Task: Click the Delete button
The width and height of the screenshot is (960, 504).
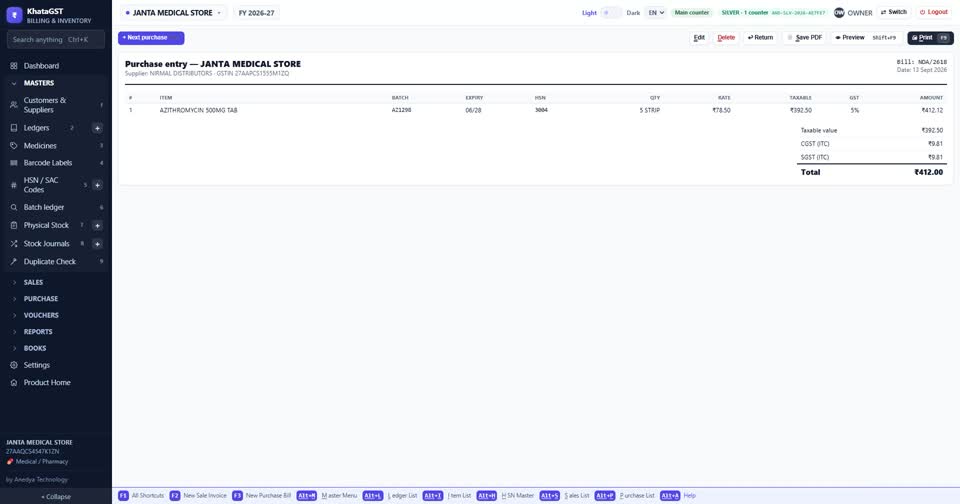Action: click(x=726, y=37)
